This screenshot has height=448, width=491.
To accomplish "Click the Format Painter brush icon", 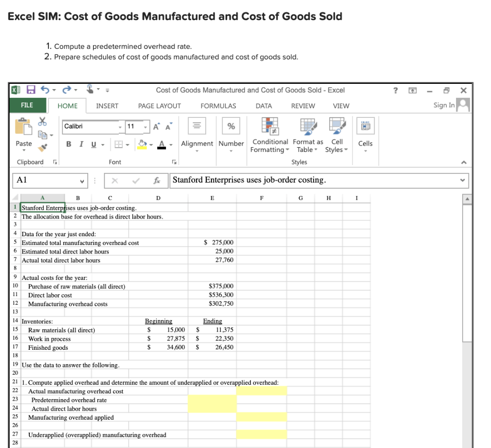I will pyautogui.click(x=43, y=147).
